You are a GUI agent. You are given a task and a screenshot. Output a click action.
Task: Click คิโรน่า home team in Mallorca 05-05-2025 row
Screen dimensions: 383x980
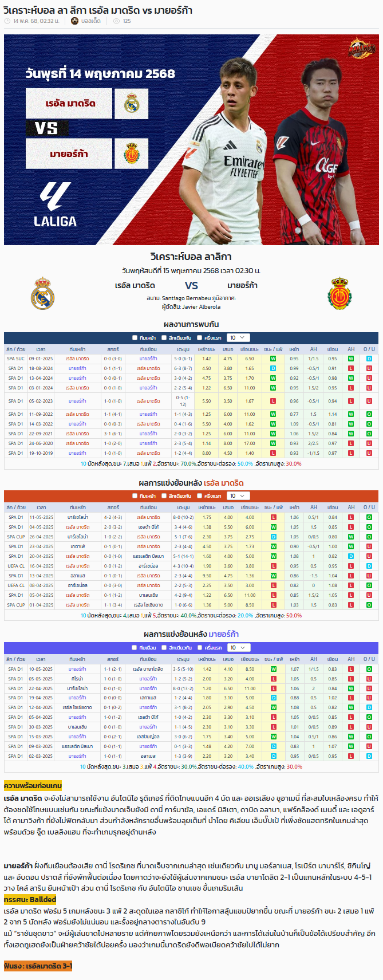[77, 679]
